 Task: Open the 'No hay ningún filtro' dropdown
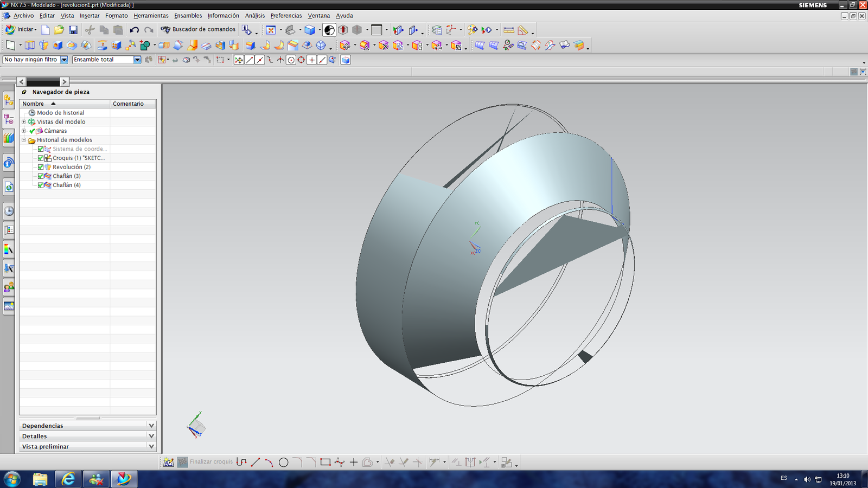(64, 60)
